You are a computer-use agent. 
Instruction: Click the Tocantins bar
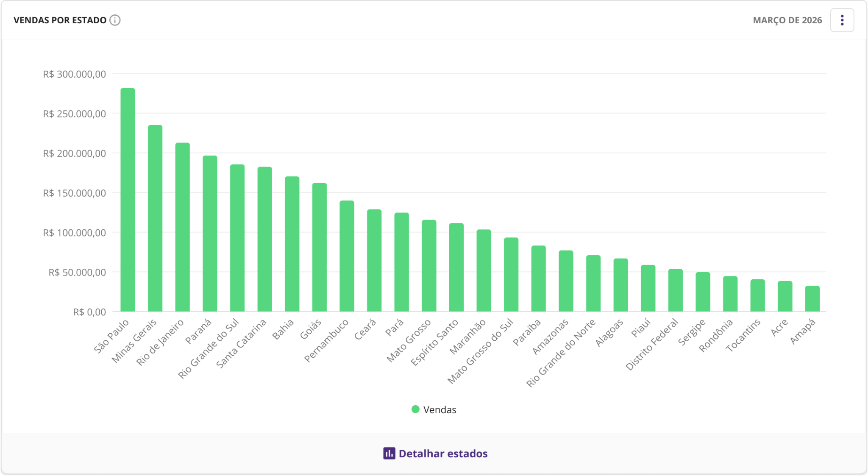[x=758, y=295]
